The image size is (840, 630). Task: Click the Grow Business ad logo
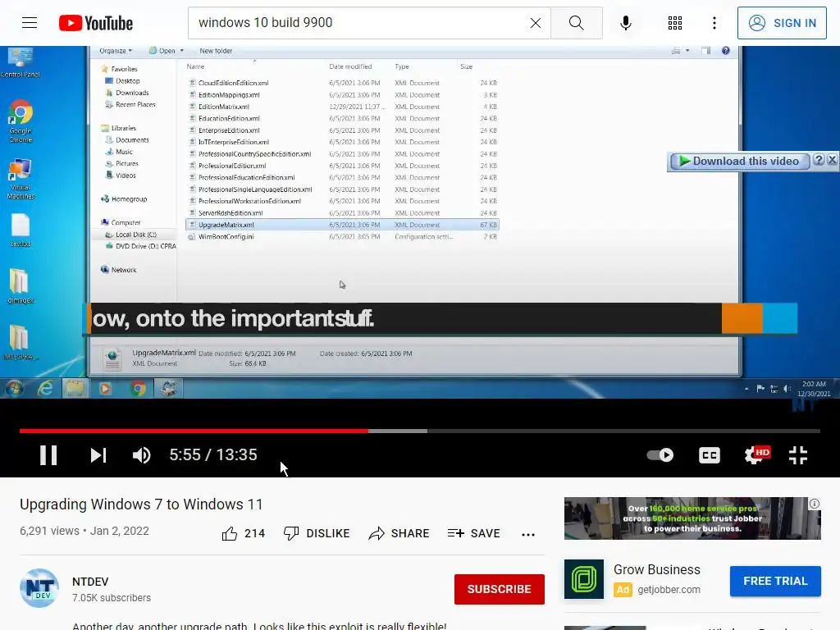584,579
